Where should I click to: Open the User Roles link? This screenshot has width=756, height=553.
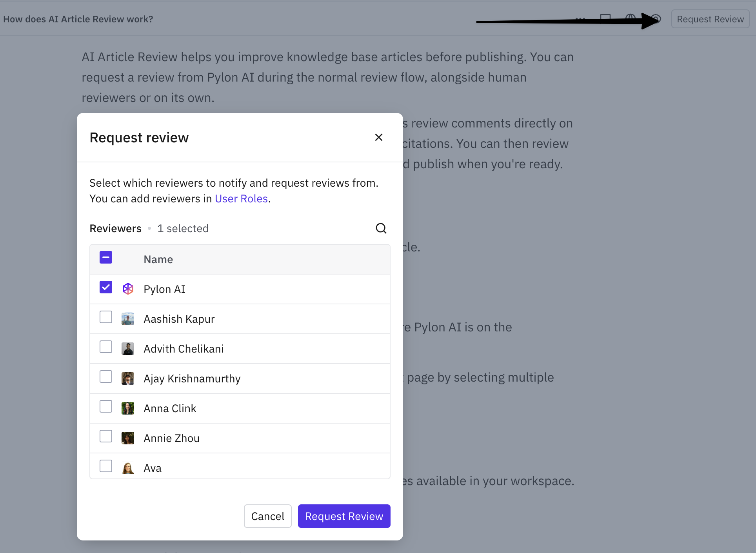coord(241,199)
